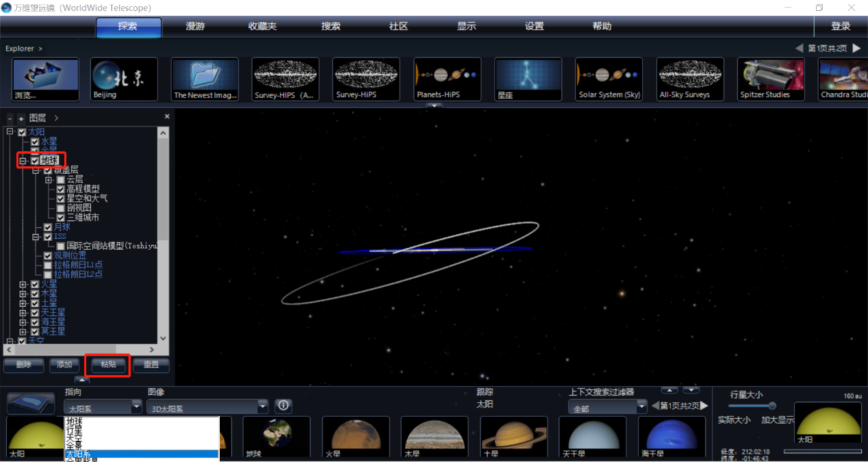
Task: Click the minus icon in 图层 header
Action: click(x=10, y=118)
